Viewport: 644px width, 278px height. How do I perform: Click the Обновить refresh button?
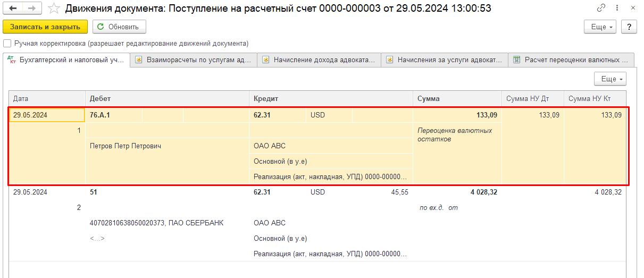pyautogui.click(x=119, y=27)
